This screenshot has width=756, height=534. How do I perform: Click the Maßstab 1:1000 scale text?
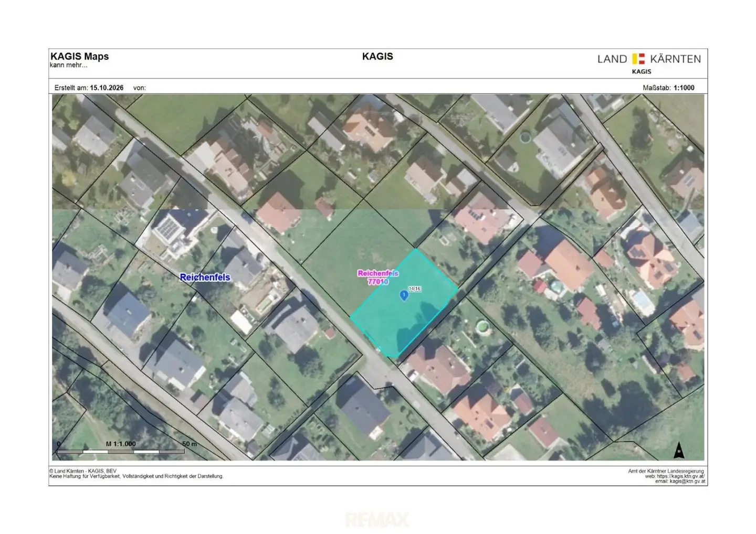pyautogui.click(x=668, y=88)
